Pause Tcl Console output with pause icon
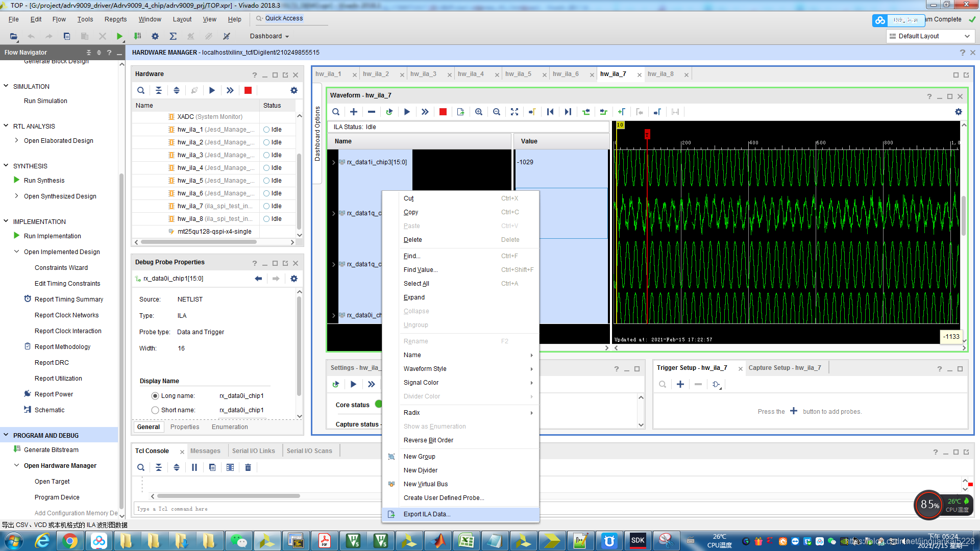This screenshot has height=551, width=980. (194, 467)
